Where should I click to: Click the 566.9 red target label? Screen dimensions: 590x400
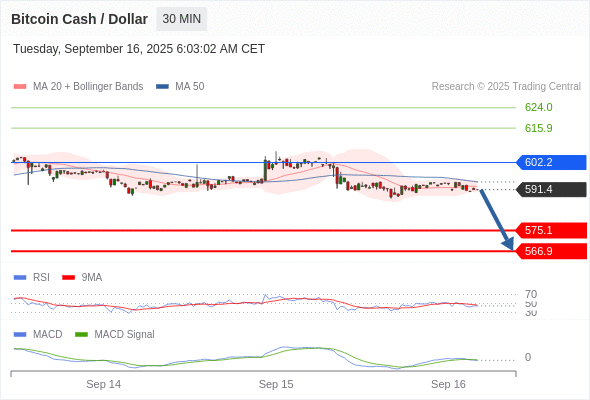[x=551, y=251]
